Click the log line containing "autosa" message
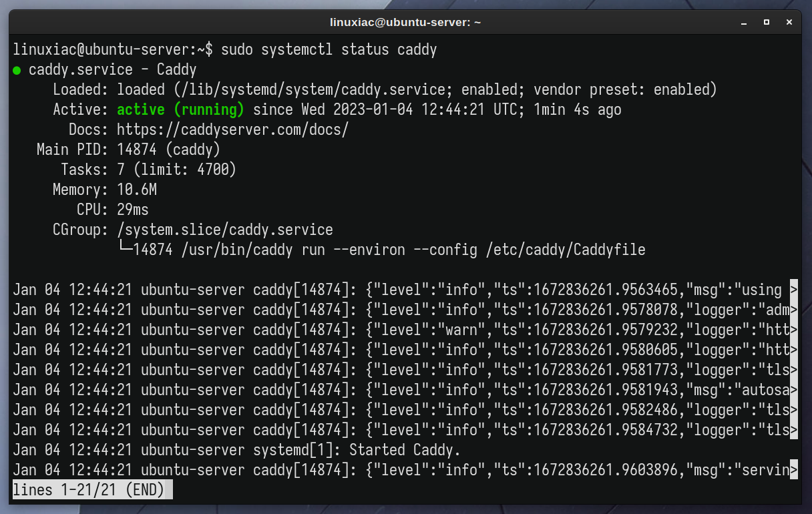The height and width of the screenshot is (514, 812). [405, 390]
